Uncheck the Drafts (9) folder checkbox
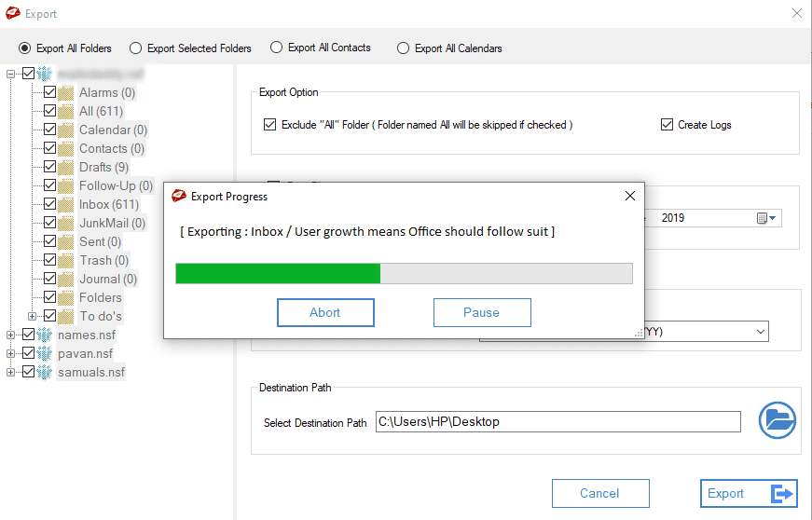The image size is (812, 520). 49,167
